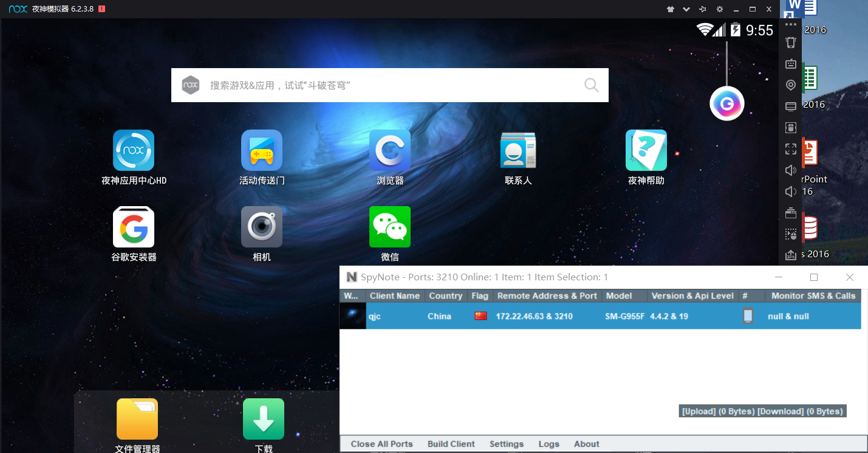Click the magnifier icon in the search bar

pos(591,85)
